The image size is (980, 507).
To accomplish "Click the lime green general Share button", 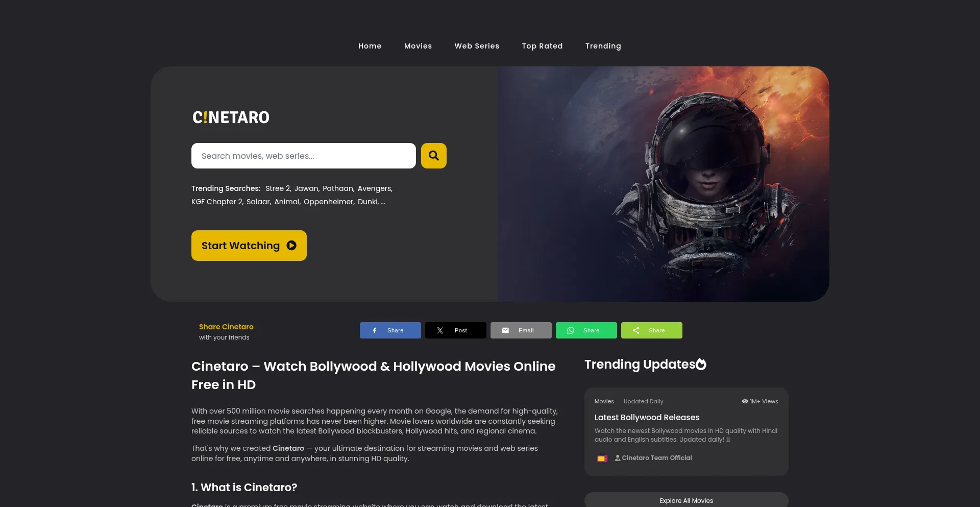I will (x=652, y=330).
